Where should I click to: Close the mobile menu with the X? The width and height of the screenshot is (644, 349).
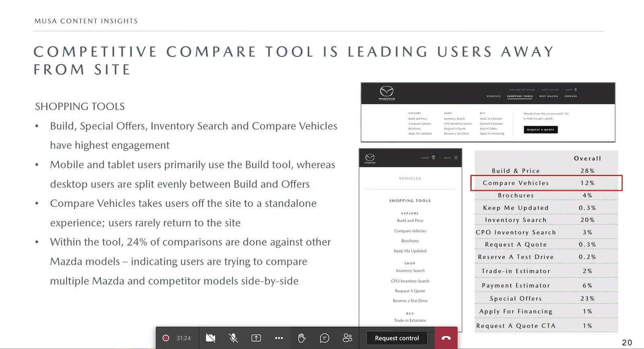coord(456,157)
